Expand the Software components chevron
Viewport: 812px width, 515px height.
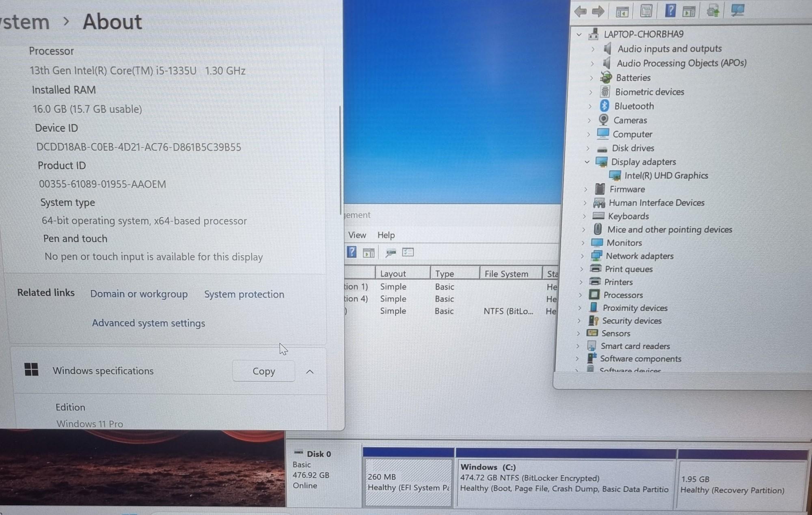[x=577, y=359]
